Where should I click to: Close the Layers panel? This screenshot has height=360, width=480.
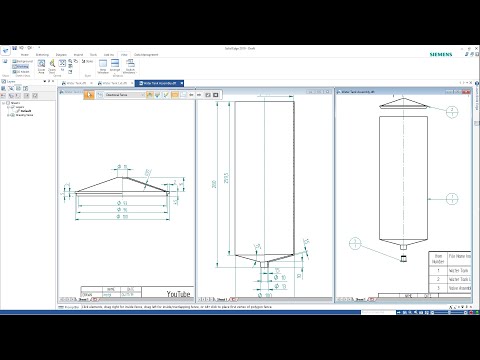click(x=53, y=81)
